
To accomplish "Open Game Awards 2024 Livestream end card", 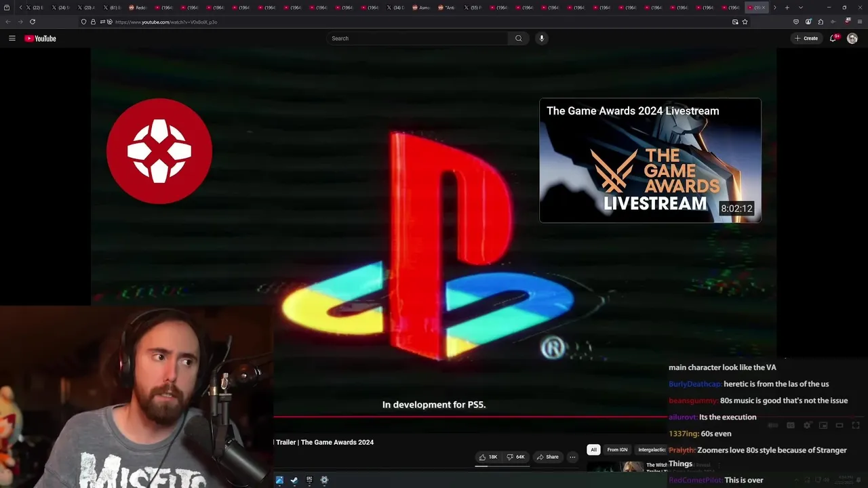I will click(650, 161).
